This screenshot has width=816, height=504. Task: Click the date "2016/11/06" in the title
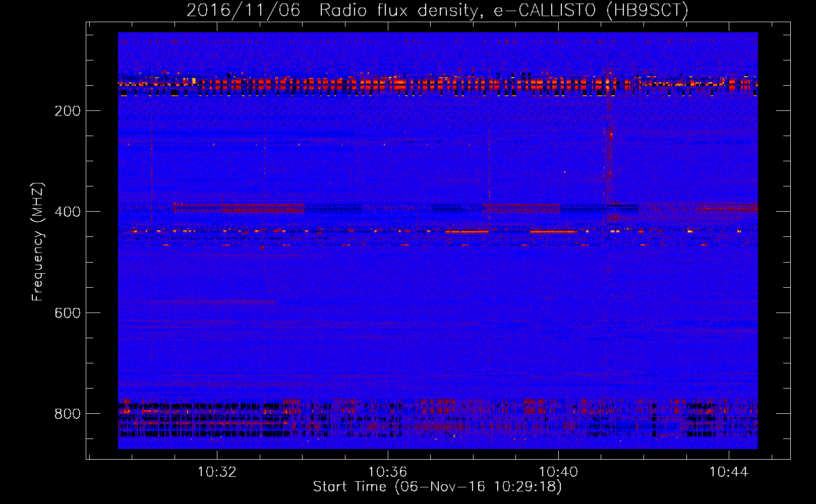(243, 11)
